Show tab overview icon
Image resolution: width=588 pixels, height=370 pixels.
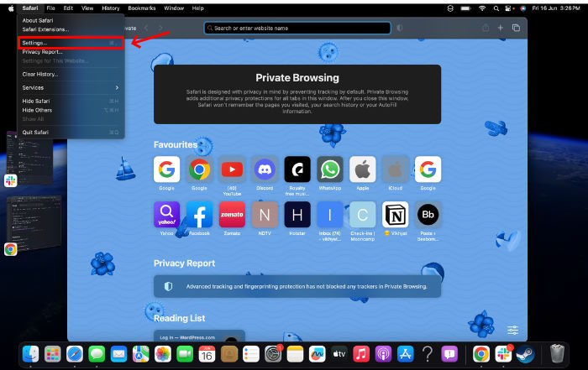pyautogui.click(x=516, y=28)
